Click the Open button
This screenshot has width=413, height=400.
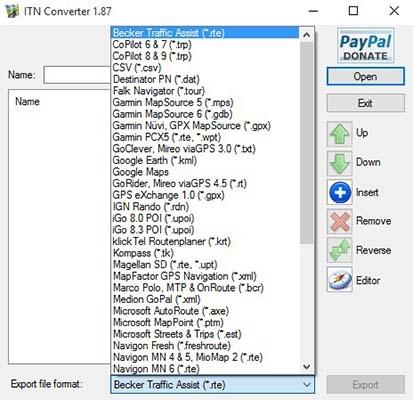point(366,77)
